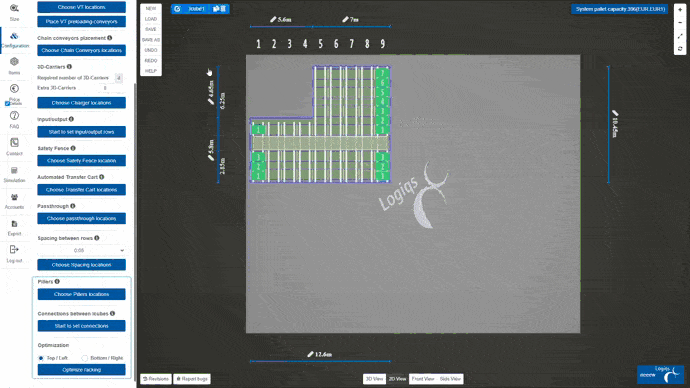Open the Spacing between rows dropdown
The image size is (690, 388).
tap(81, 250)
